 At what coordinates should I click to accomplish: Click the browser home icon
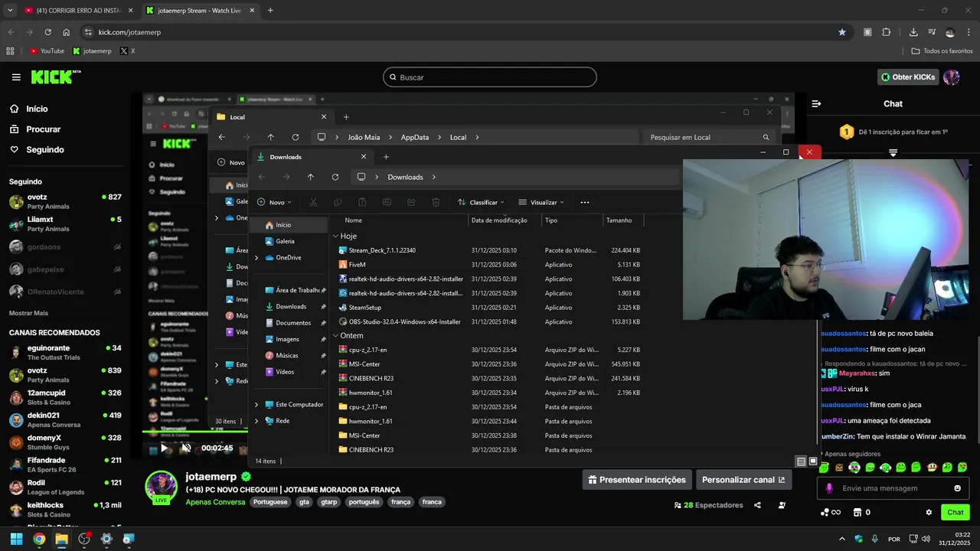[67, 32]
